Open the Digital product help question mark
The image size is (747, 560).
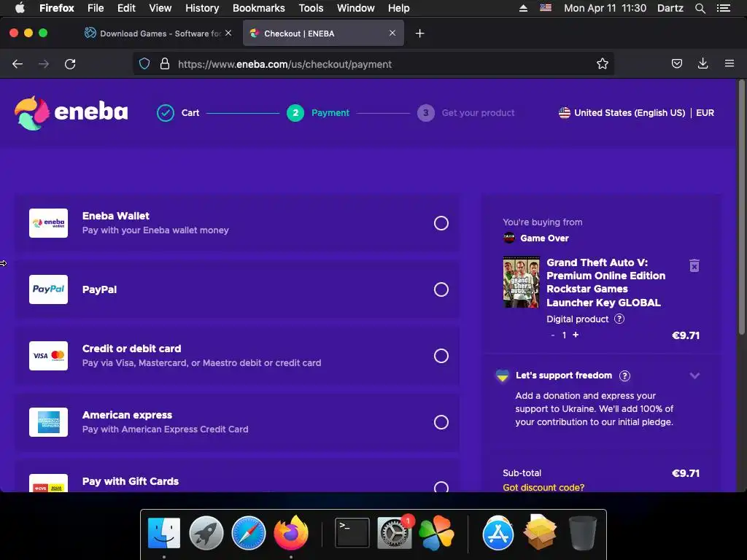tap(619, 319)
